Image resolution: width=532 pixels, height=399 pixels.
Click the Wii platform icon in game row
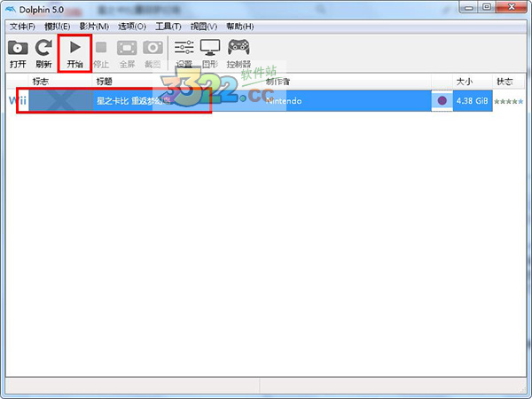(x=18, y=100)
